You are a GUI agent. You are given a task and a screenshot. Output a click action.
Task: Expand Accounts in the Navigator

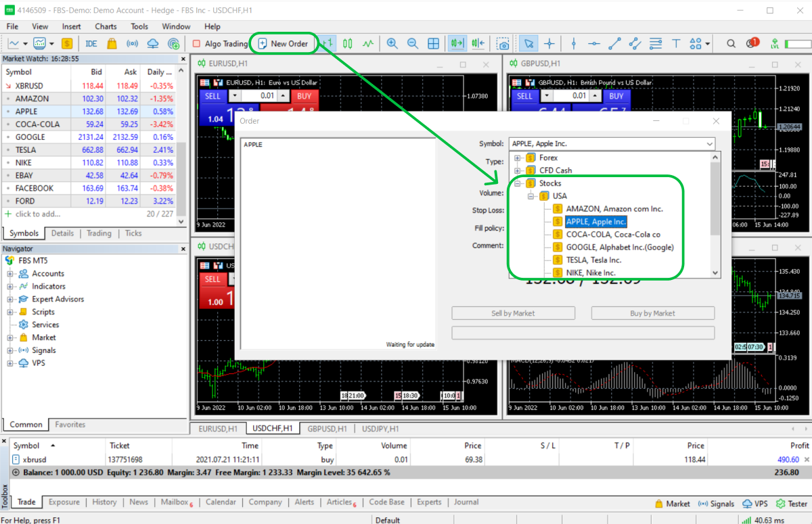tap(10, 274)
